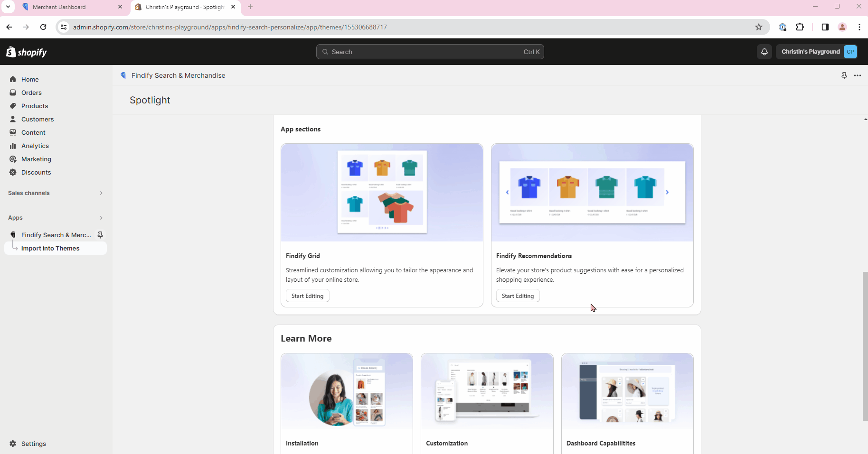
Task: Click the Dashboard Capabilitites card title
Action: point(601,443)
